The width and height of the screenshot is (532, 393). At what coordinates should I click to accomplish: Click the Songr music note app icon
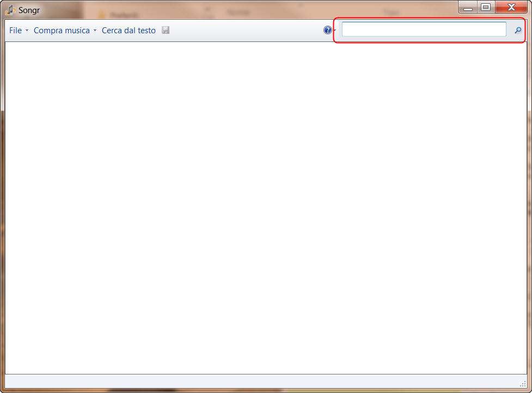(x=10, y=10)
